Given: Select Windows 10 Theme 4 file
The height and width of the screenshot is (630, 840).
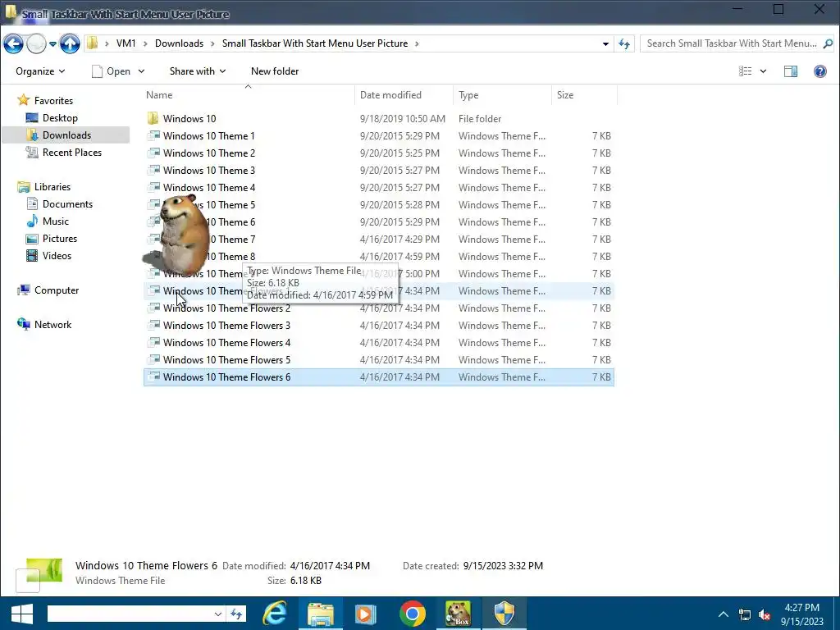Looking at the screenshot, I should point(209,188).
